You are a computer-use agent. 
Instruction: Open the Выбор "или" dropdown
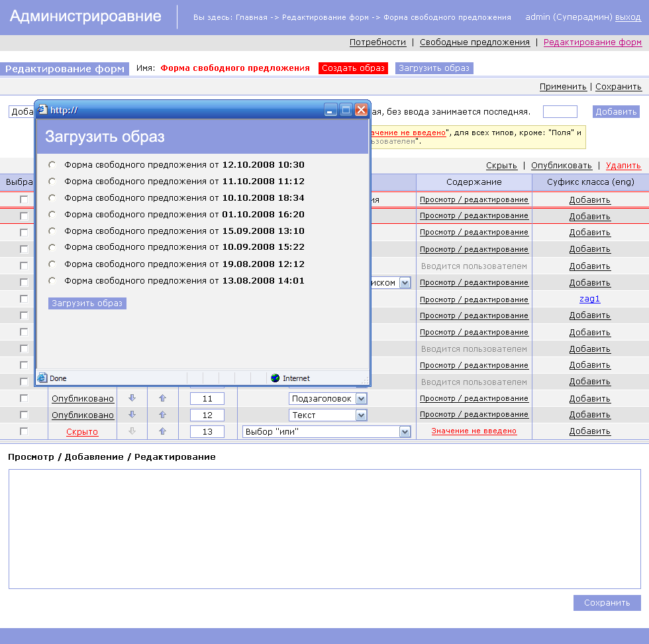coord(405,431)
